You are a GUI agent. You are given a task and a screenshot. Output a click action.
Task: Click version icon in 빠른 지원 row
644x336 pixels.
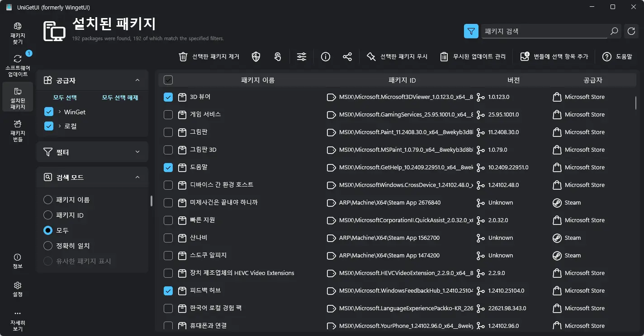point(480,220)
